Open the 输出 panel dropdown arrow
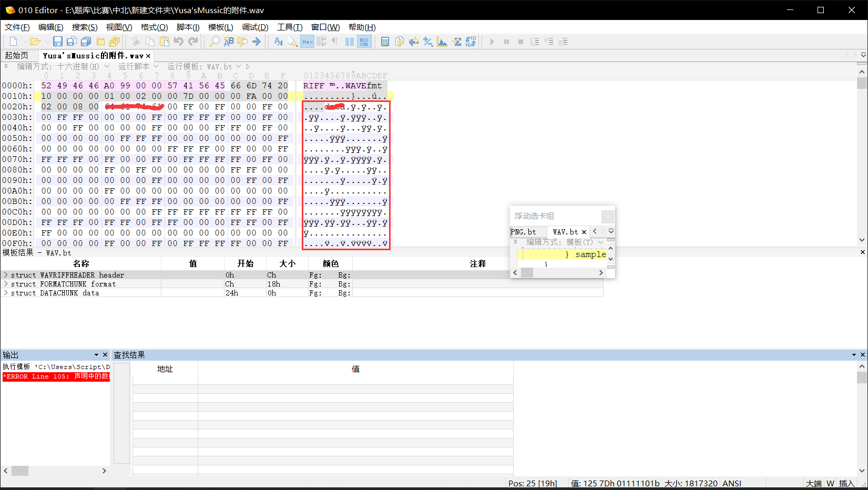 tap(96, 355)
